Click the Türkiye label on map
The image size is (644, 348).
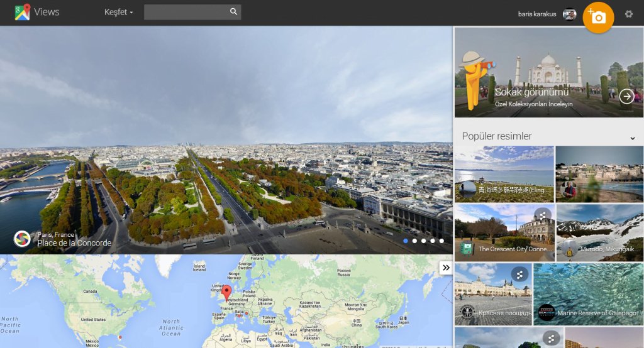[x=269, y=319]
